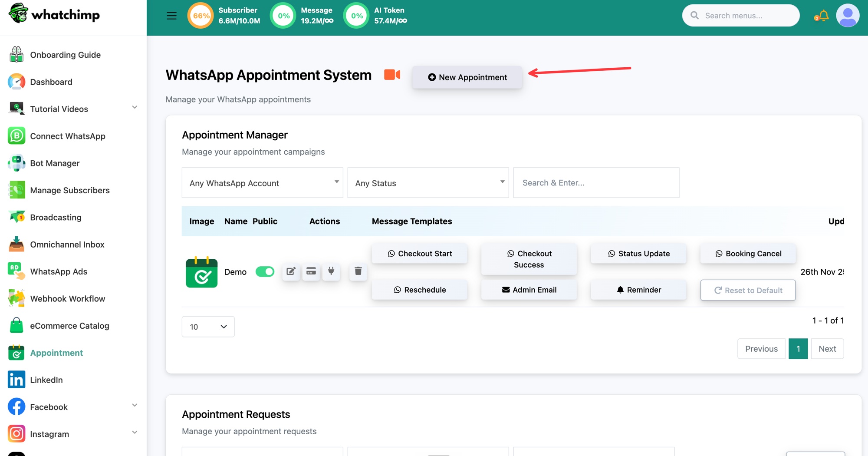The width and height of the screenshot is (868, 456).
Task: Expand the Instagram submenu
Action: pos(135,432)
